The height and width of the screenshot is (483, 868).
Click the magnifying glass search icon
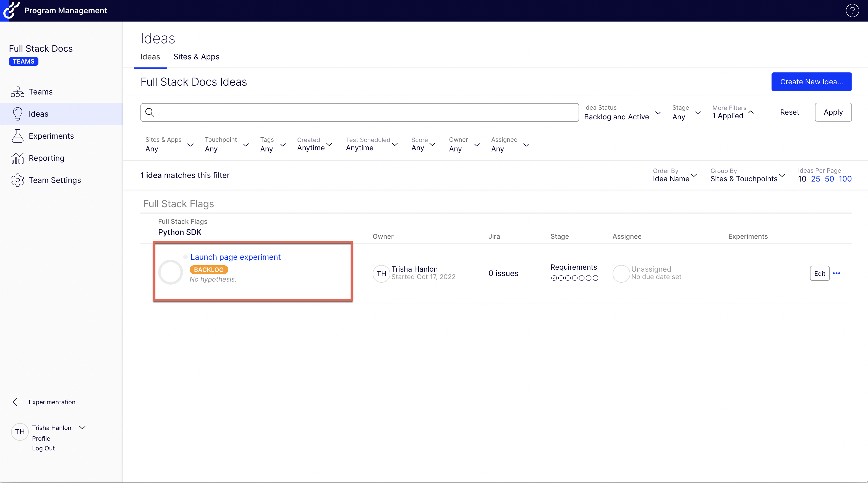(x=150, y=112)
